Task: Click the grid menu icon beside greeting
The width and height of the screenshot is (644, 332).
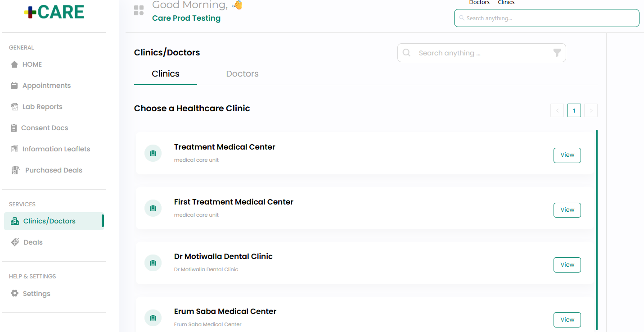Action: [x=139, y=10]
